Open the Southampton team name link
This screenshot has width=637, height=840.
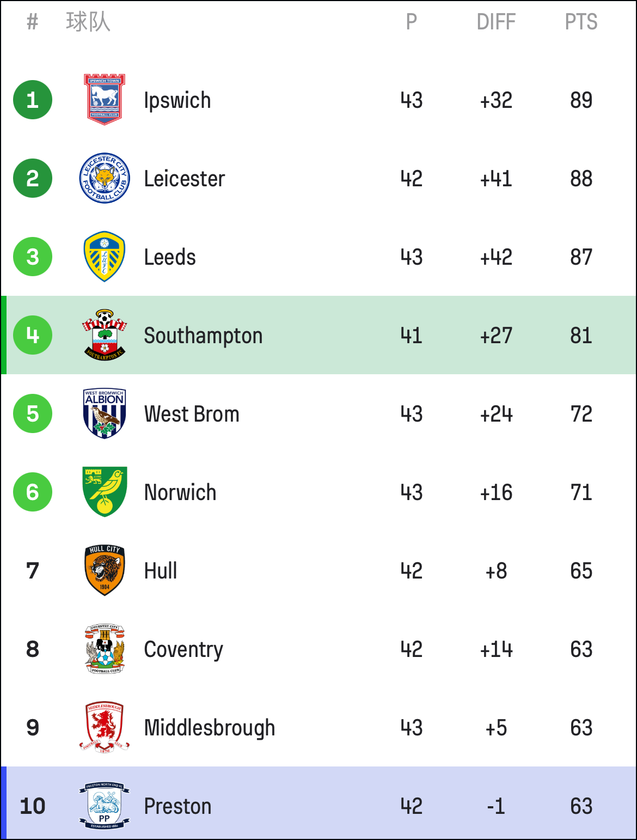203,336
